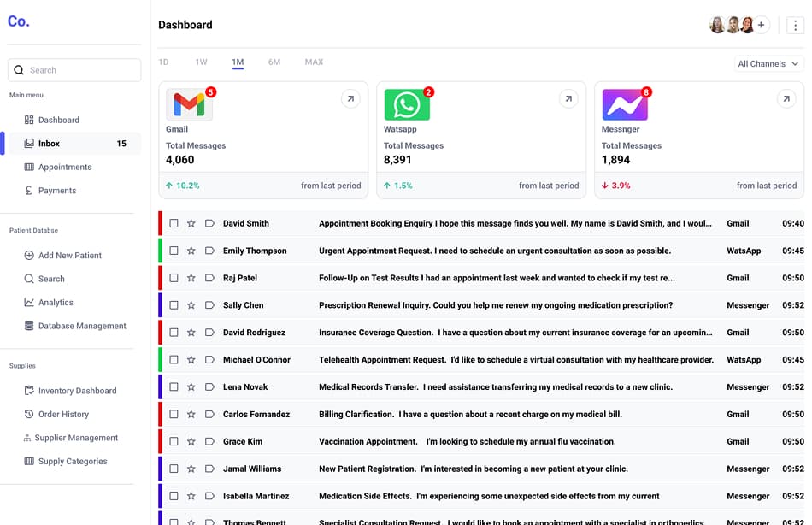
Task: Click the Add New Patient icon
Action: point(30,255)
